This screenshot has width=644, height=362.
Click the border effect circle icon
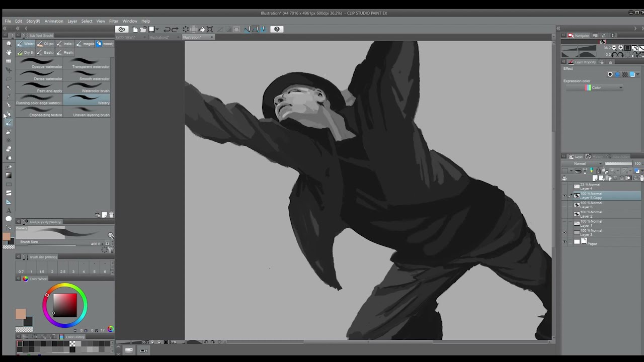pyautogui.click(x=610, y=74)
